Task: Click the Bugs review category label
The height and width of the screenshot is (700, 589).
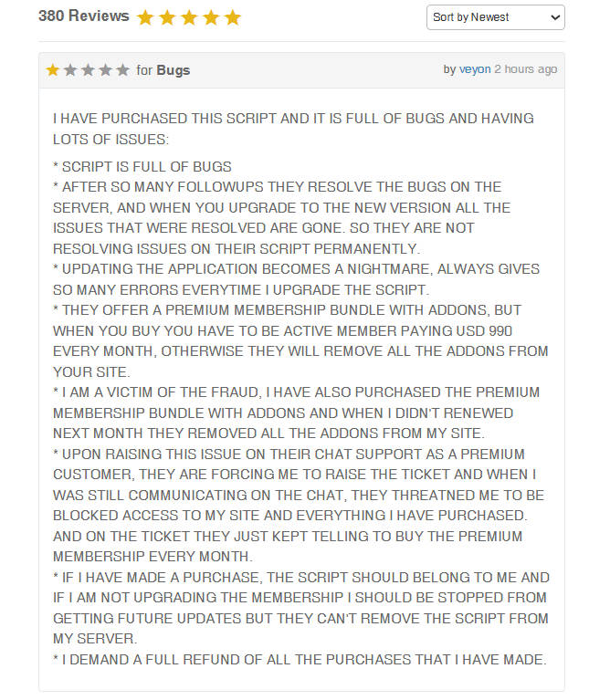Action: 174,70
